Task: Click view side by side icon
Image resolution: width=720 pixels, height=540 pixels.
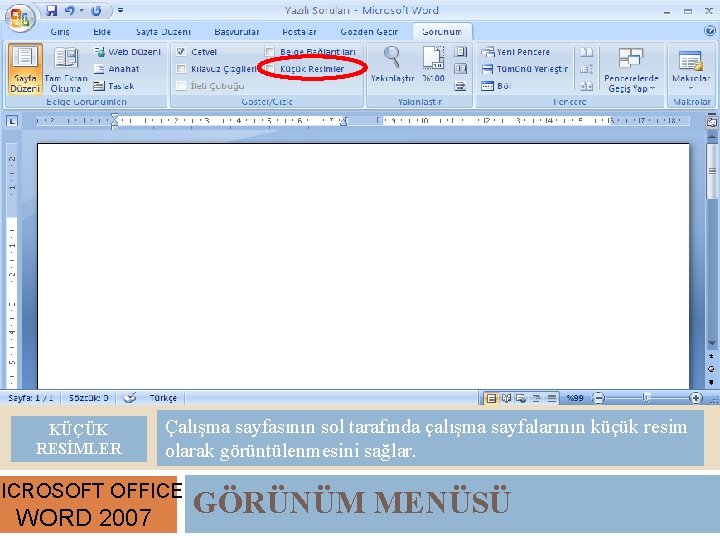Action: click(x=586, y=52)
